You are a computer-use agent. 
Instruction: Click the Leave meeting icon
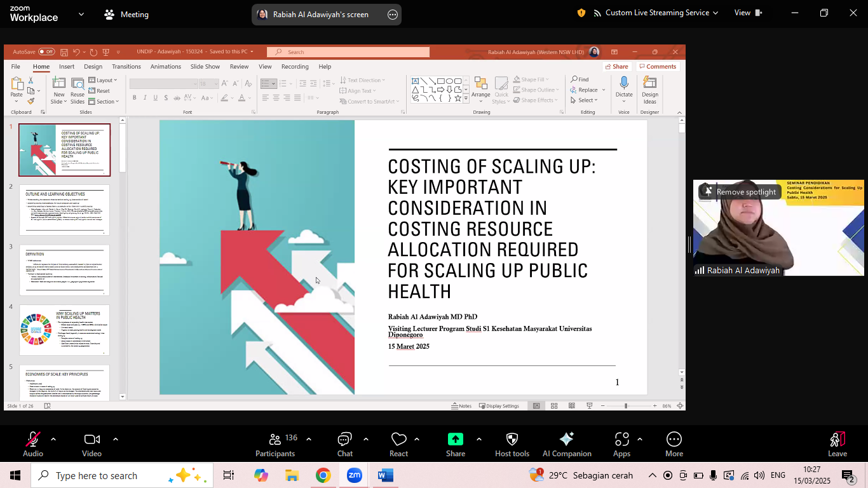(x=837, y=440)
